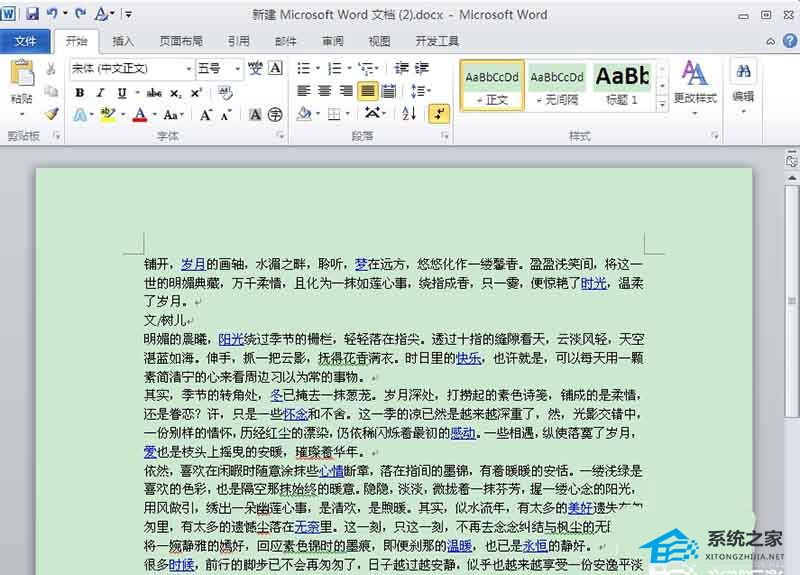800x575 pixels.
Task: Toggle show/hide paragraph marks
Action: click(x=439, y=113)
